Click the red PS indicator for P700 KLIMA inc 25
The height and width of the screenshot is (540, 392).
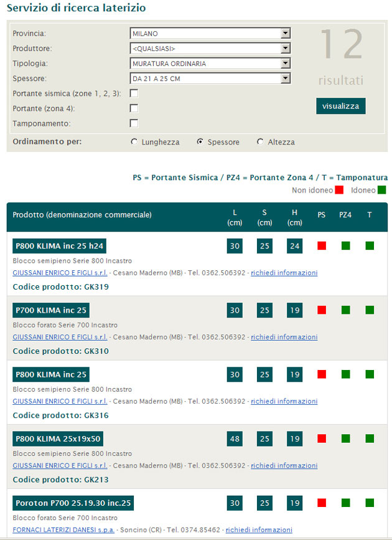pos(322,310)
